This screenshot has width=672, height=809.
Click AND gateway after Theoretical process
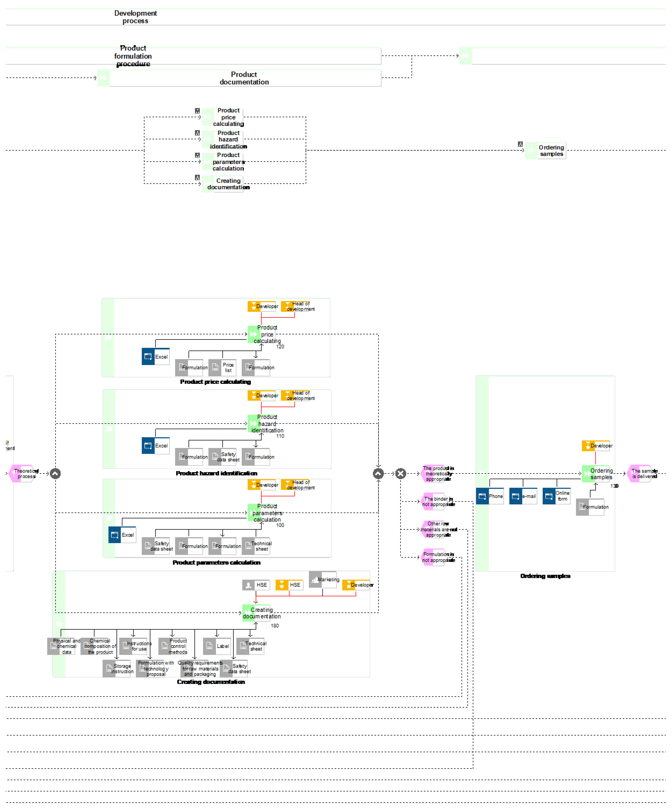(56, 474)
